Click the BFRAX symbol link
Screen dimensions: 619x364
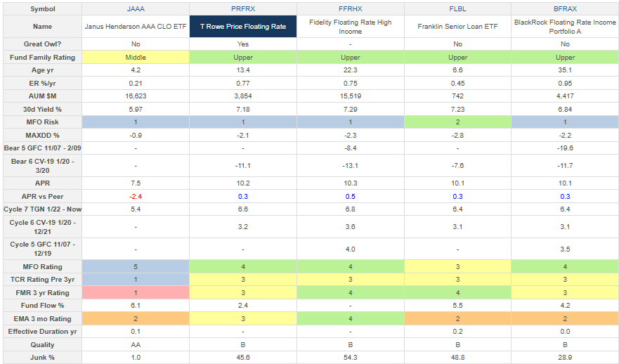(x=565, y=7)
